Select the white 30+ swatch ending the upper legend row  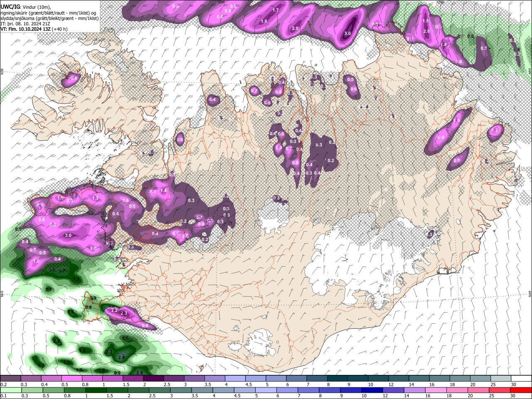tap(521, 379)
